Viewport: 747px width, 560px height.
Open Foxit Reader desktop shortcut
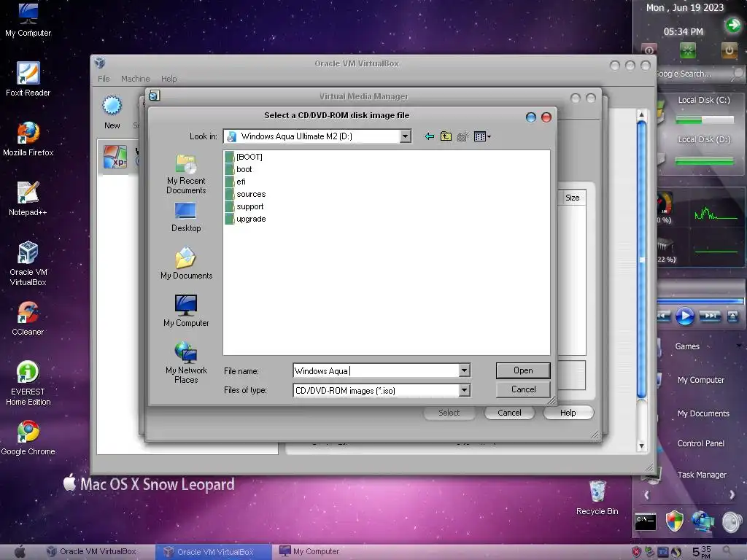point(28,79)
